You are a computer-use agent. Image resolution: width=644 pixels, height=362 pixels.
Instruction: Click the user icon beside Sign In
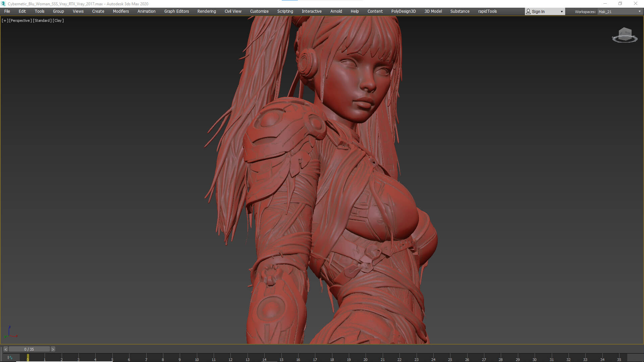(x=528, y=12)
